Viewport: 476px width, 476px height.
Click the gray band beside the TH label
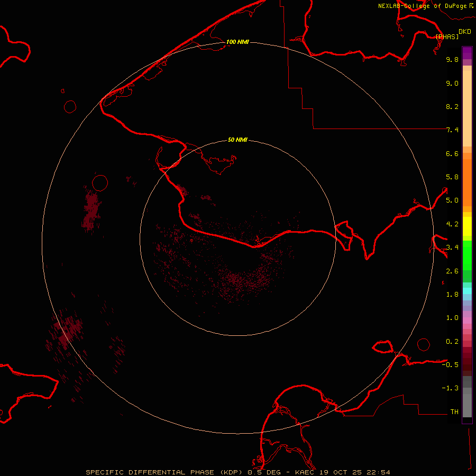(x=466, y=409)
